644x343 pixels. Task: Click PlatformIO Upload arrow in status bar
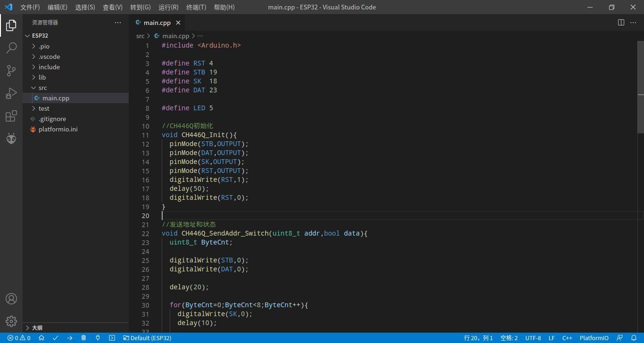click(x=70, y=338)
